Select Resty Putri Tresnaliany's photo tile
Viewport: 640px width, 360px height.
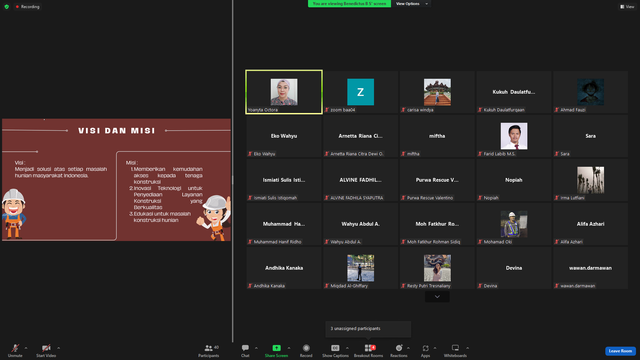coord(437,268)
